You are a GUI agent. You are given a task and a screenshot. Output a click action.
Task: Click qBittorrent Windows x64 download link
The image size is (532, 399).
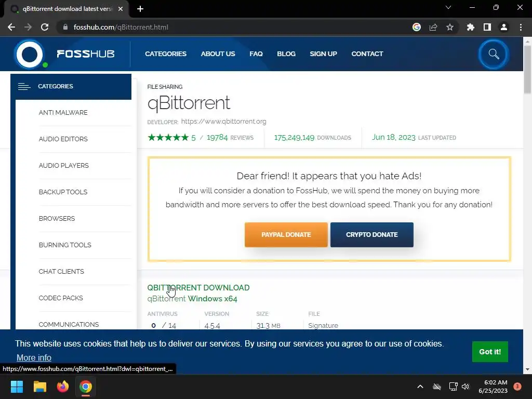click(x=192, y=299)
